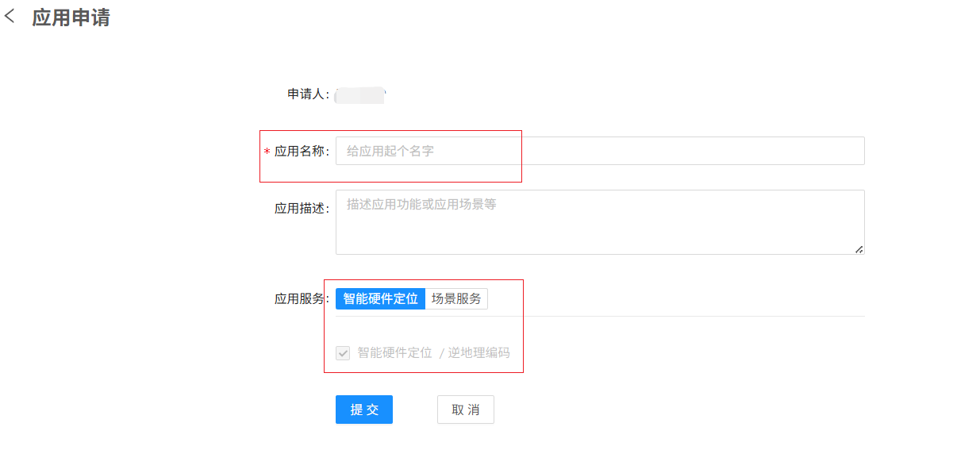The height and width of the screenshot is (473, 980).
Task: Switch to the 场景服务 tab
Action: (x=456, y=299)
